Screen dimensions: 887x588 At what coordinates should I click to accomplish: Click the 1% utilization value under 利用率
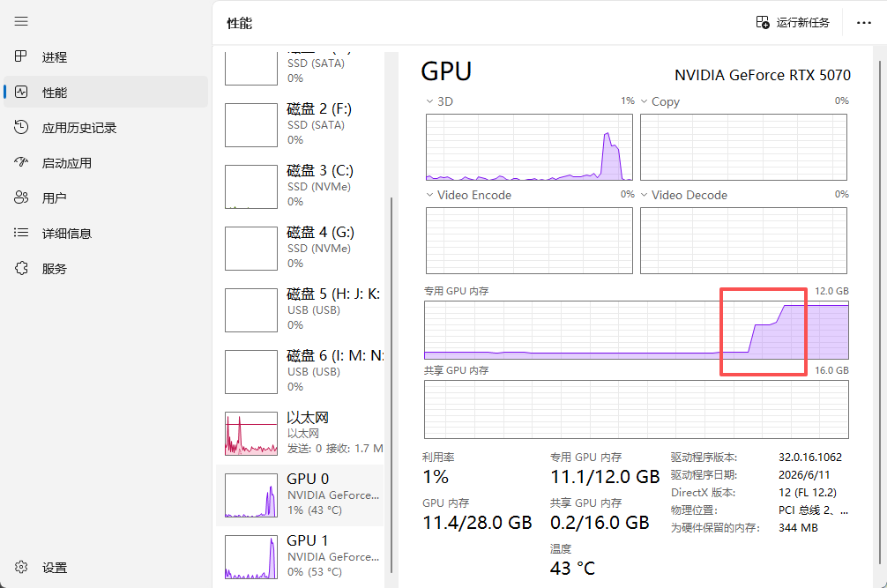coord(436,477)
